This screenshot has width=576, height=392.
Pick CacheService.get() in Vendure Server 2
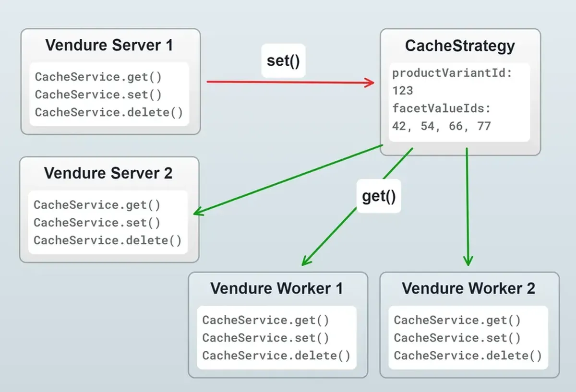tap(97, 205)
